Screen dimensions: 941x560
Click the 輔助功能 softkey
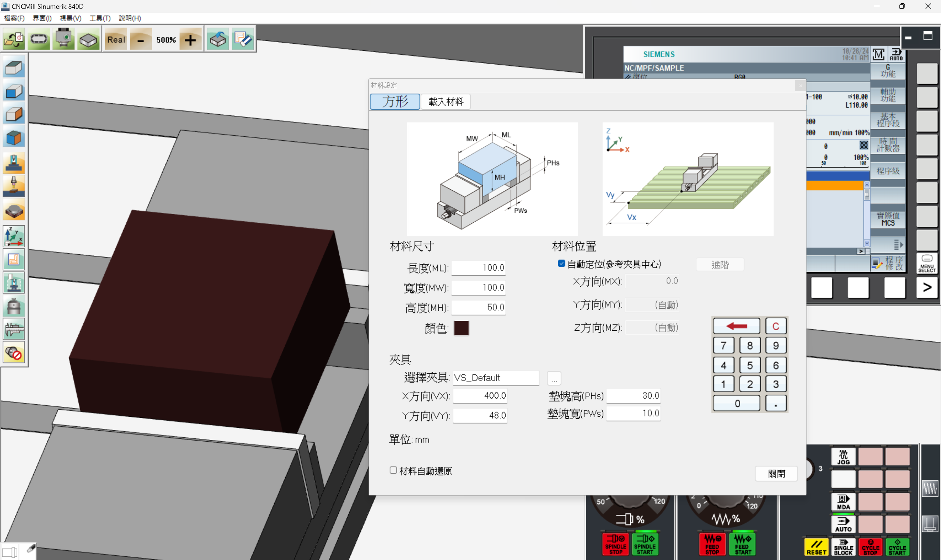click(888, 96)
